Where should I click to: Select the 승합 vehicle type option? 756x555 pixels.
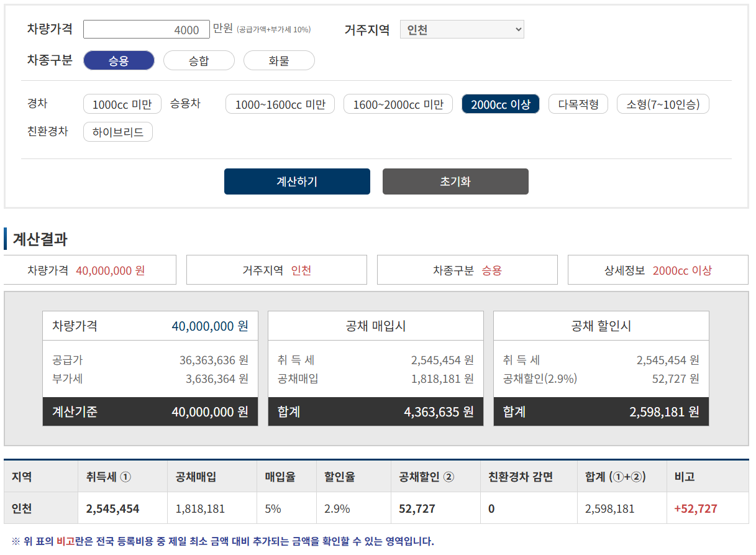199,60
